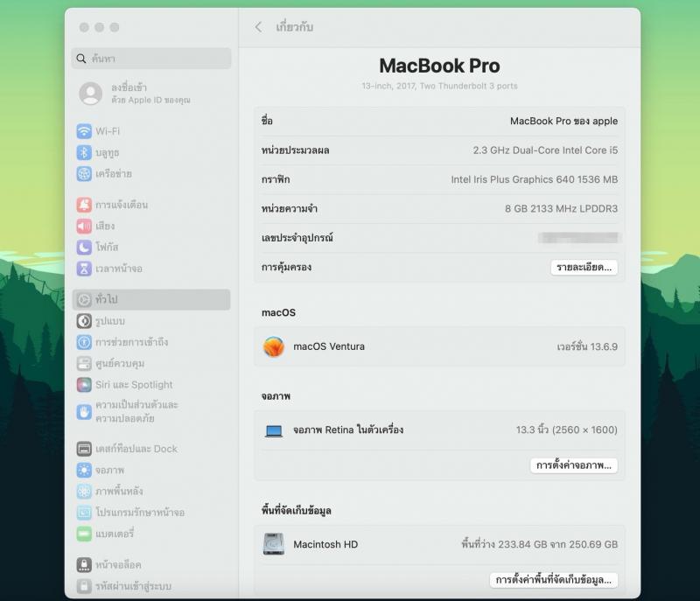
Task: Click the 'macOS Ventura' name text
Action: [x=329, y=346]
